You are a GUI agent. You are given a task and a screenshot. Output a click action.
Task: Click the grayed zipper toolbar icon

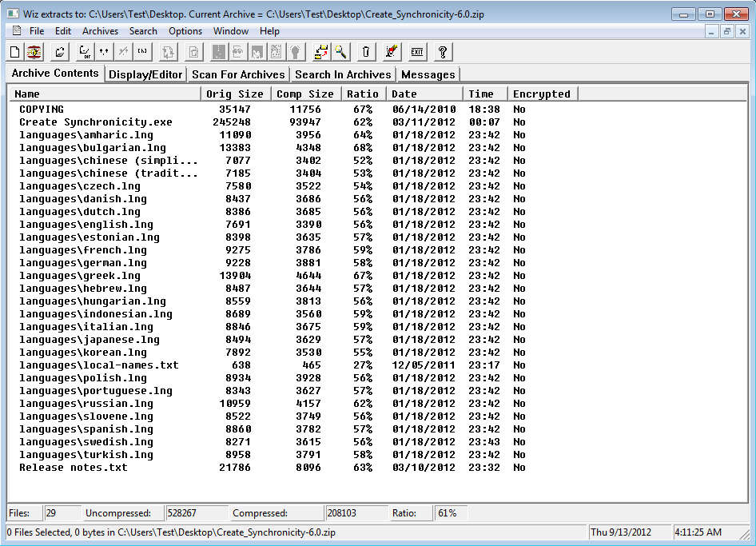point(219,52)
